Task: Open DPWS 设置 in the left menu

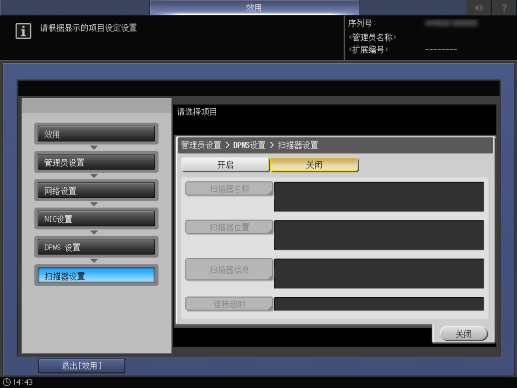Action: click(96, 247)
